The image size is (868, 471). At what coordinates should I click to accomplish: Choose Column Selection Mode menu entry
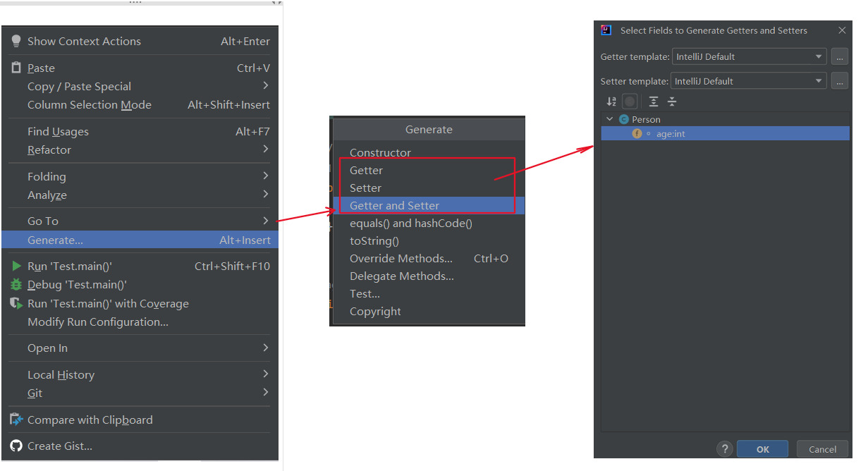tap(140, 105)
